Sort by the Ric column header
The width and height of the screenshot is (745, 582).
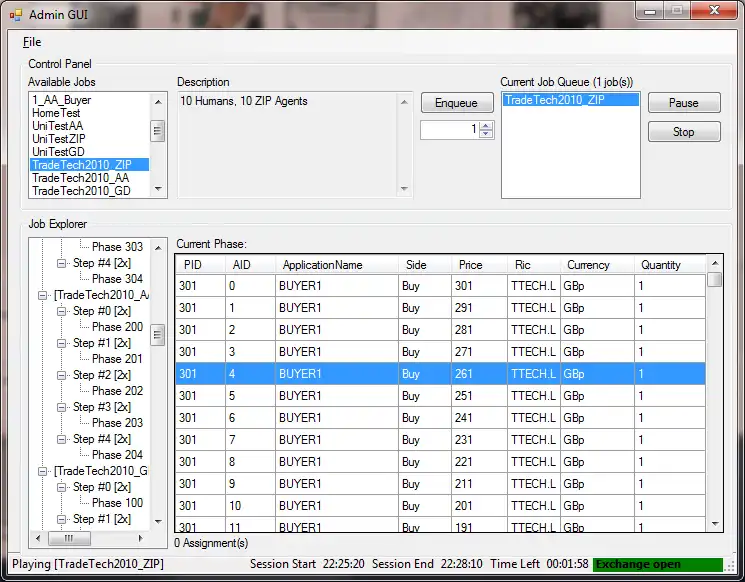[534, 265]
